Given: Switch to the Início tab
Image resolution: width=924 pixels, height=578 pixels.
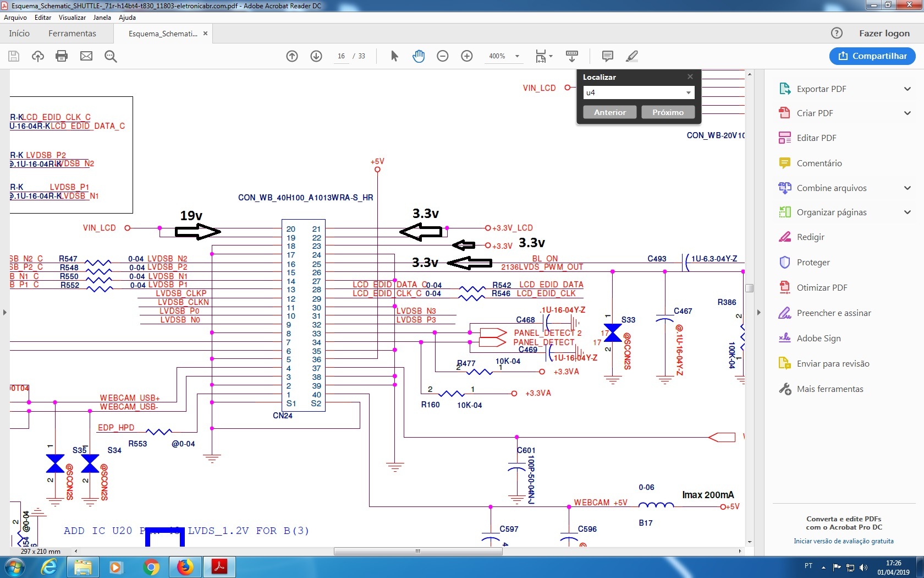Looking at the screenshot, I should [x=19, y=33].
